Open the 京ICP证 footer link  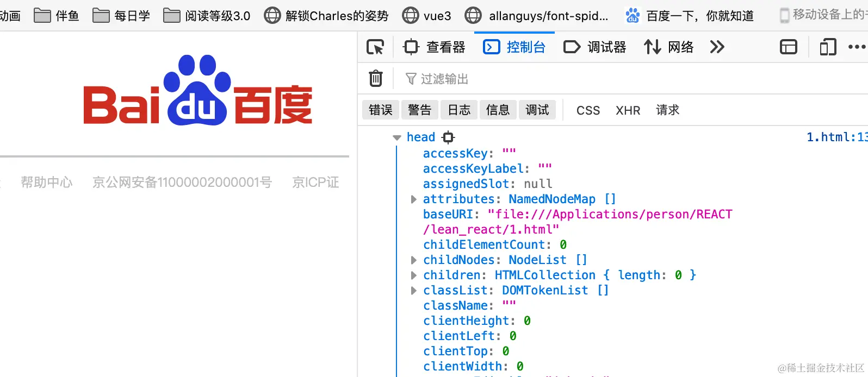coord(315,182)
